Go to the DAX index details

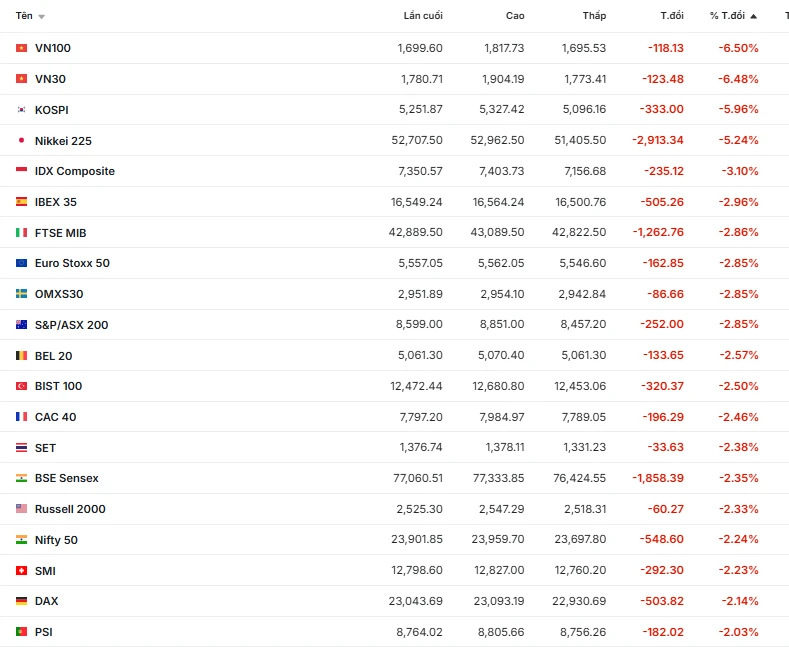point(46,602)
